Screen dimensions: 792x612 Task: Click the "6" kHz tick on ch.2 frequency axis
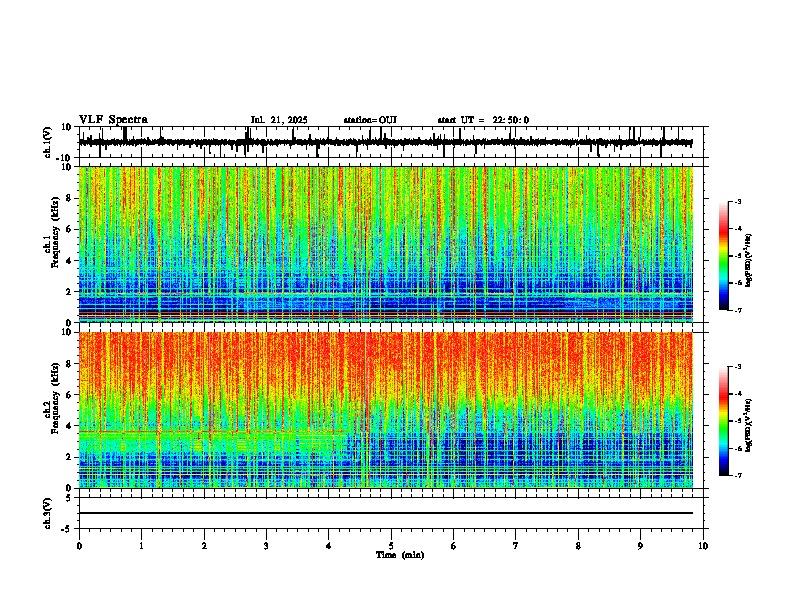click(x=70, y=395)
